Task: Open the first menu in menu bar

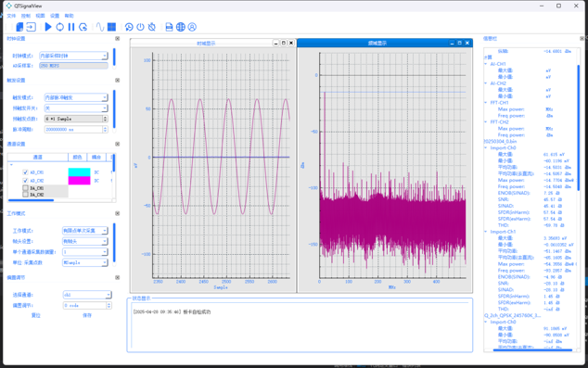Action: coord(11,16)
